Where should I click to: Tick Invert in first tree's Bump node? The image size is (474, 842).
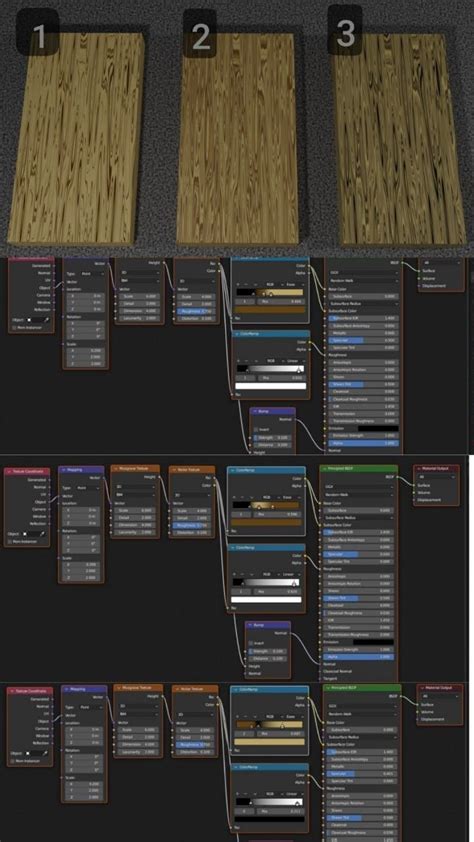coord(256,430)
